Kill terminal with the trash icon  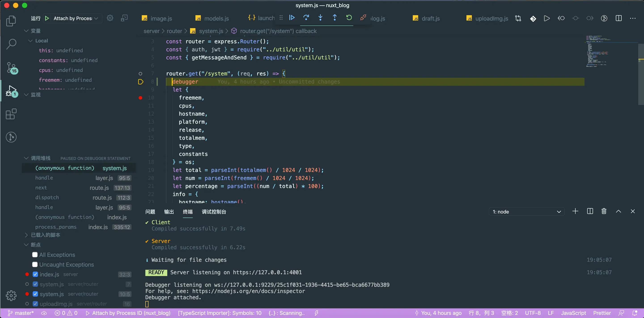[604, 211]
